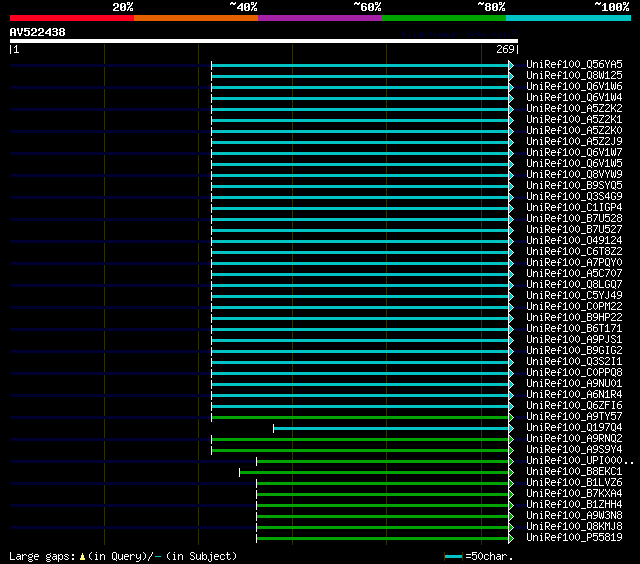
Task: Select the query name AV522438
Action: point(38,32)
